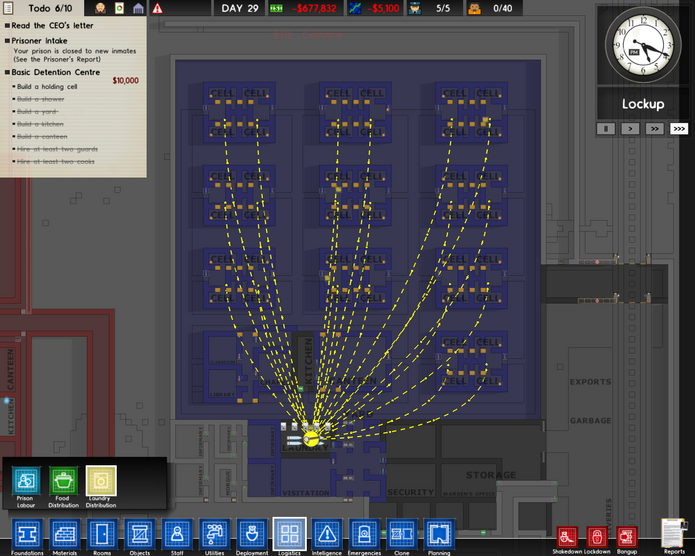The image size is (695, 556).
Task: Click the VISITATION room label
Action: click(x=306, y=493)
